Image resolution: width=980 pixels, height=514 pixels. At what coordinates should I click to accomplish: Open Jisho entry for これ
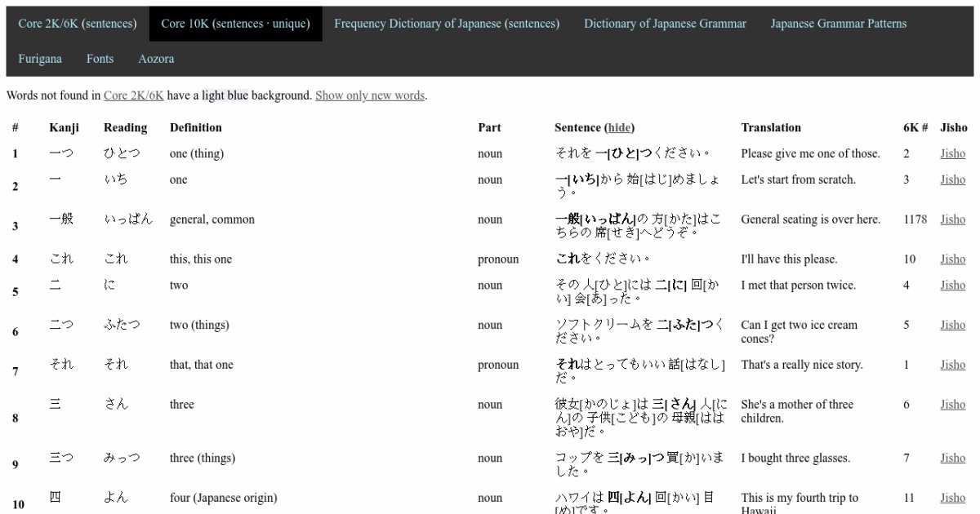pyautogui.click(x=952, y=259)
